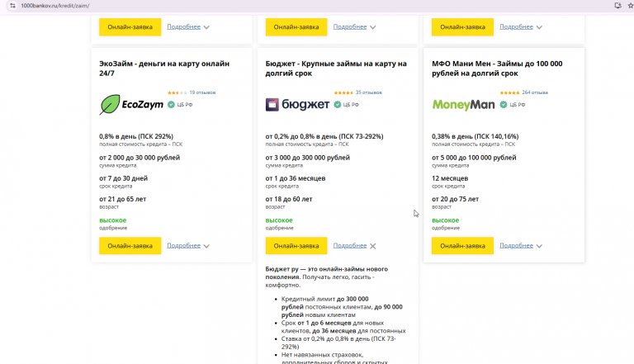
Task: View site information icon left of the URL
Action: (6, 5)
